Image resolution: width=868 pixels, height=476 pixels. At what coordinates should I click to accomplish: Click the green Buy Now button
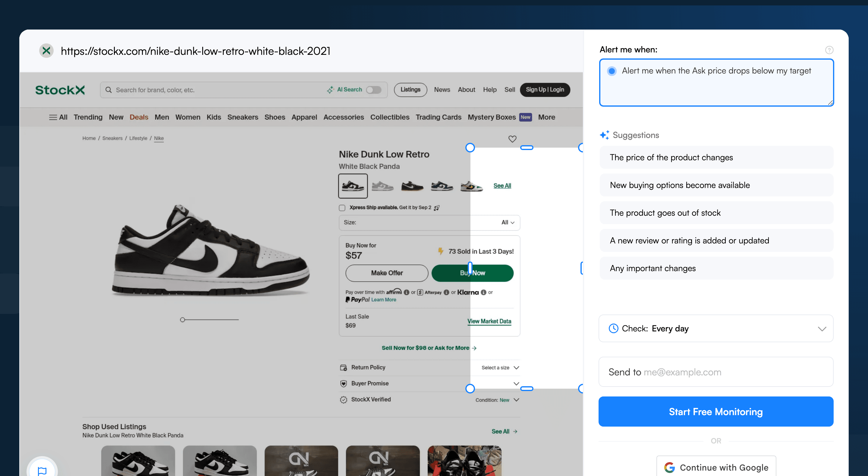pos(472,273)
